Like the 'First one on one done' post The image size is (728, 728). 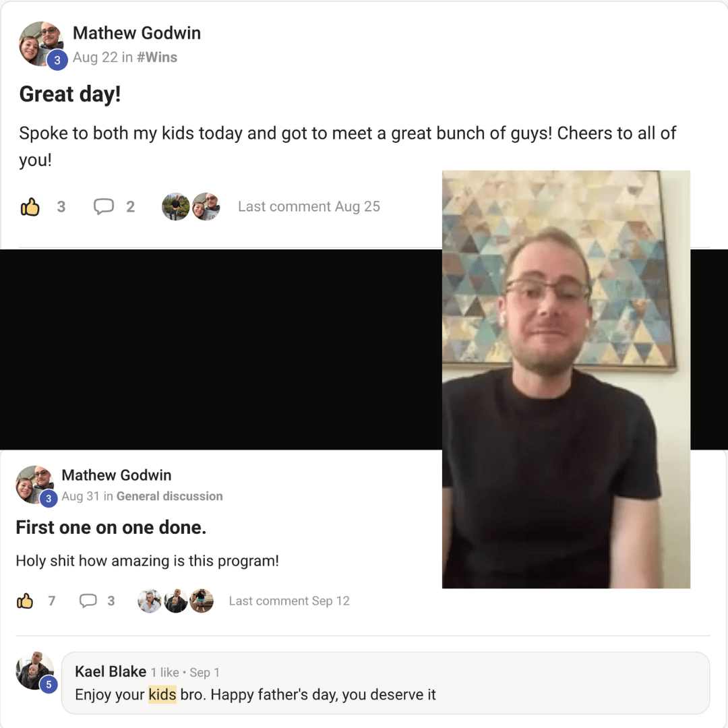pos(25,601)
